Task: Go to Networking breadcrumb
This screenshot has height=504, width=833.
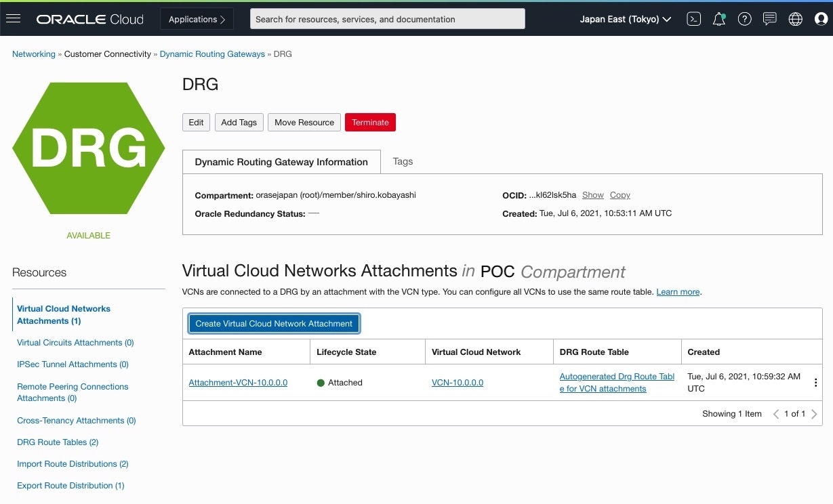Action: coord(34,54)
